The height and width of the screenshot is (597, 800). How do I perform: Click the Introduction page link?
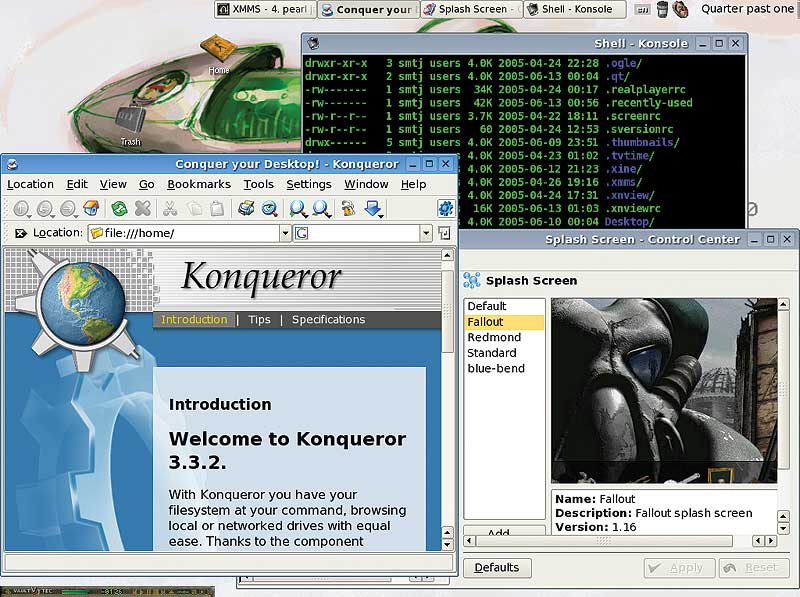(194, 319)
